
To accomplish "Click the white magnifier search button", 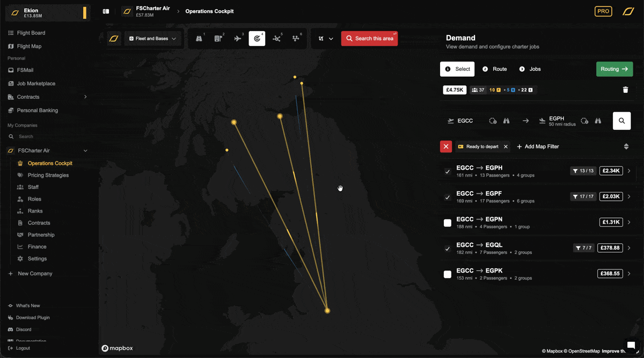I will (x=621, y=121).
